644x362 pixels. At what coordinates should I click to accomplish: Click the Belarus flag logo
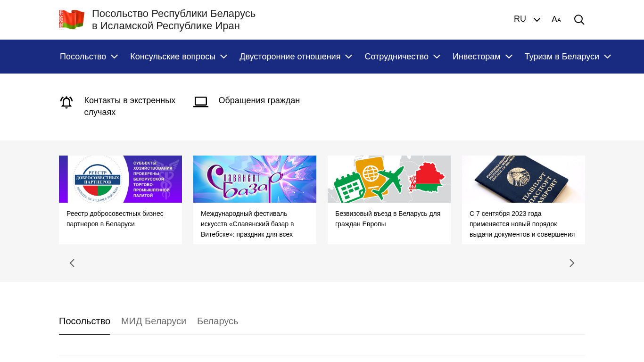click(72, 20)
